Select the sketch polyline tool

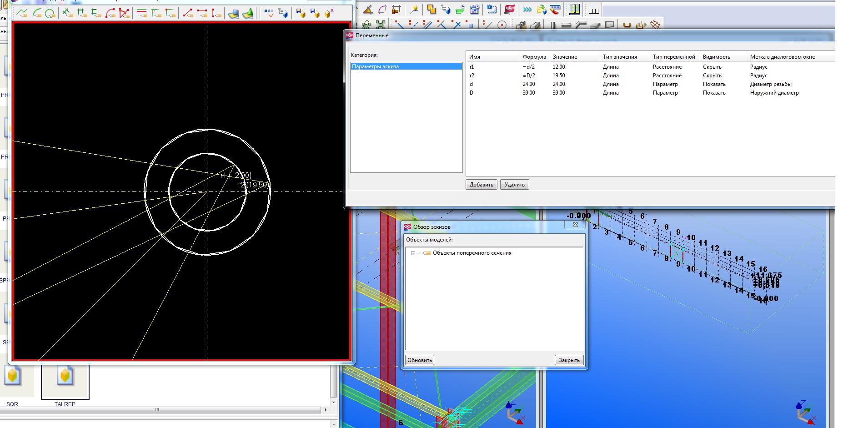pos(22,13)
